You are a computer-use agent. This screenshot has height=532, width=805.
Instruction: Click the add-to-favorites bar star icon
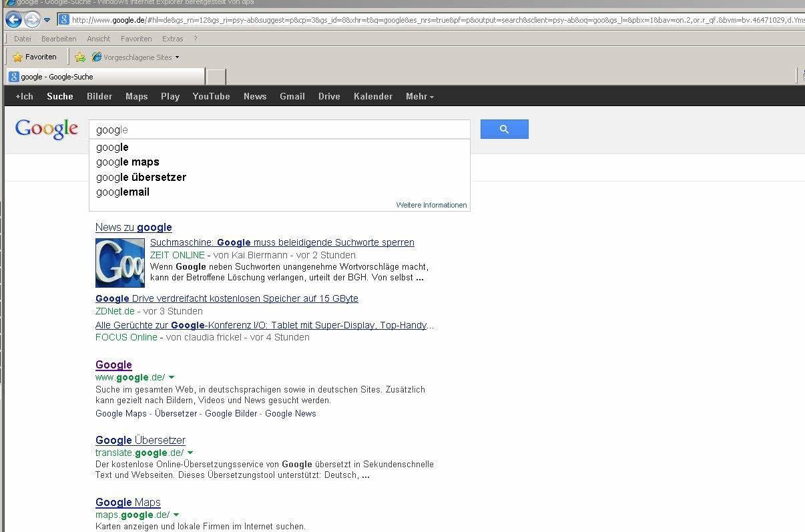[x=80, y=57]
